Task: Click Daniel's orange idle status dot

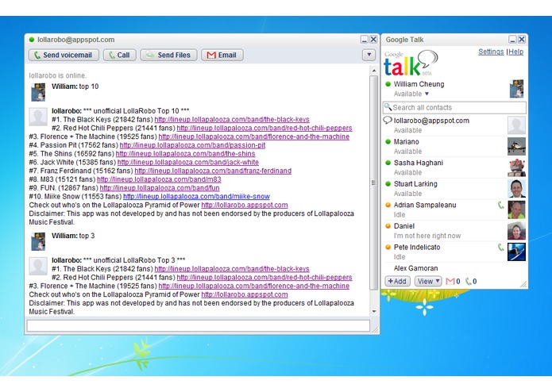Action: point(388,226)
